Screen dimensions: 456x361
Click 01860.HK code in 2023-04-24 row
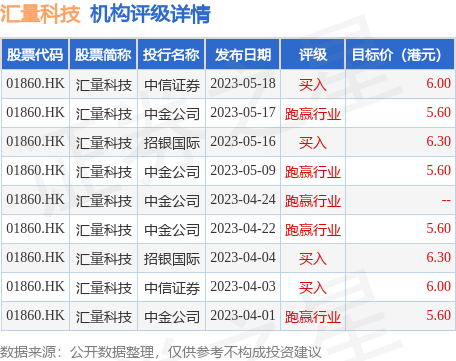click(35, 199)
